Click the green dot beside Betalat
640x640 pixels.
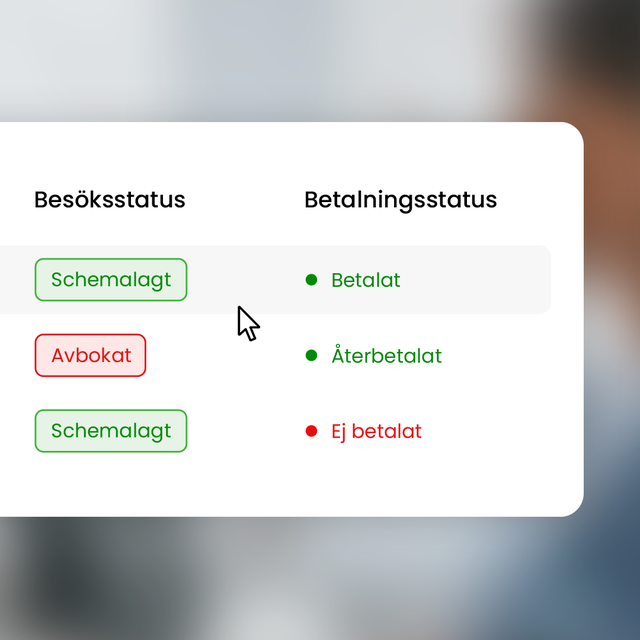311,280
